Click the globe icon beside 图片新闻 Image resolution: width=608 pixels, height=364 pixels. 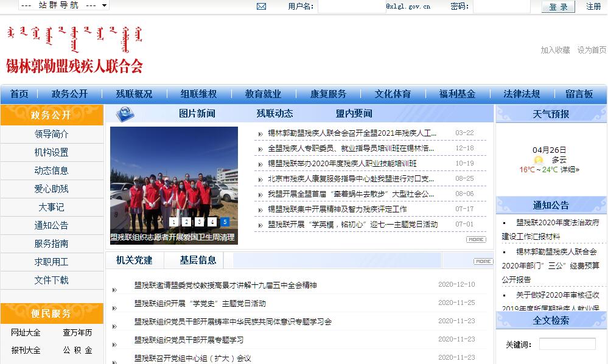125,114
